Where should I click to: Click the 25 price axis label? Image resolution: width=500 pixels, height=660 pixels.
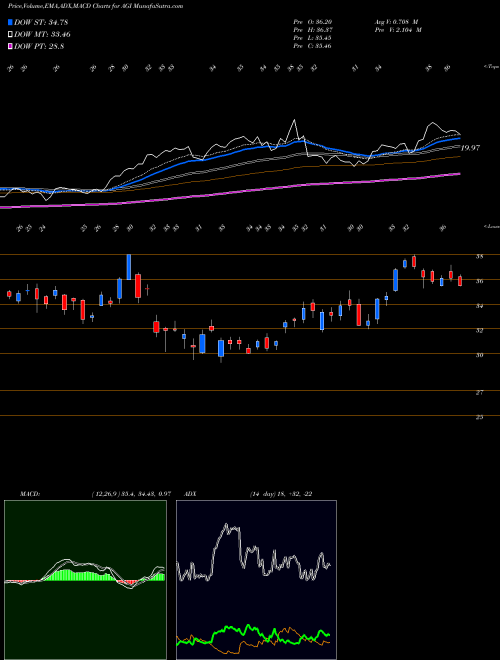(479, 417)
